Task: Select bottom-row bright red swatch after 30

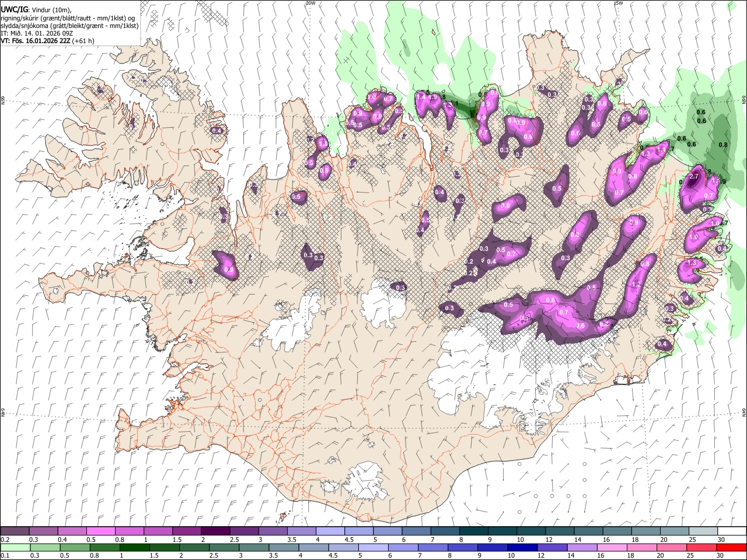Action: click(x=731, y=547)
